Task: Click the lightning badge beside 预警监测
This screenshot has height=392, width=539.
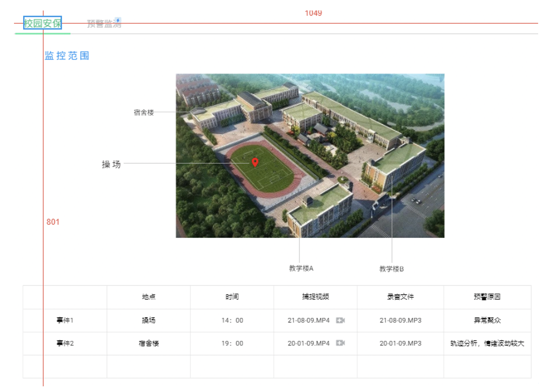Action: pyautogui.click(x=118, y=20)
